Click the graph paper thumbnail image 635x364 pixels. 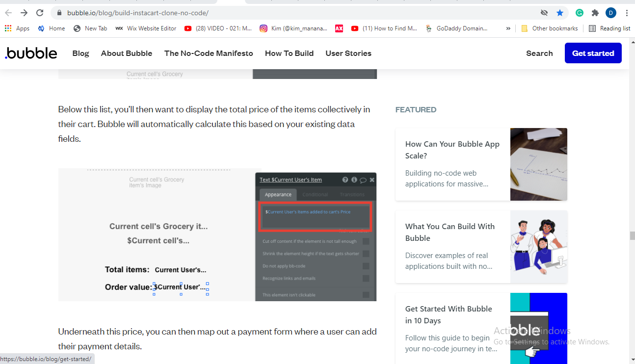click(539, 164)
